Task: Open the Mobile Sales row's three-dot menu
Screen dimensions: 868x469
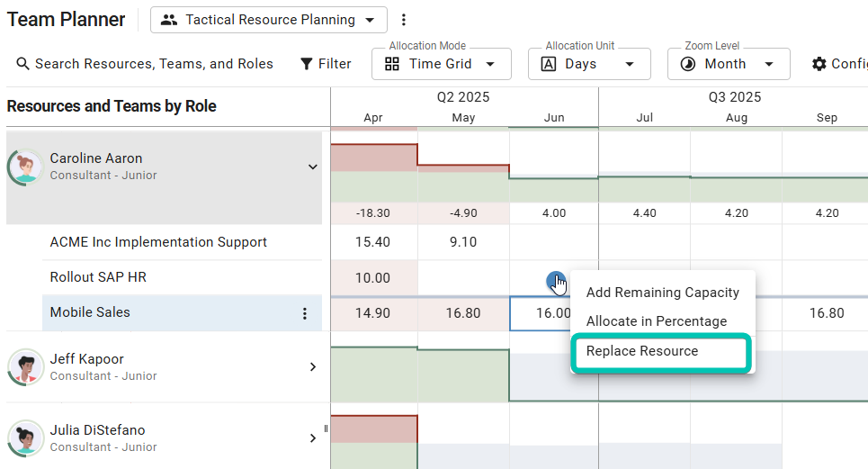Action: [x=304, y=313]
